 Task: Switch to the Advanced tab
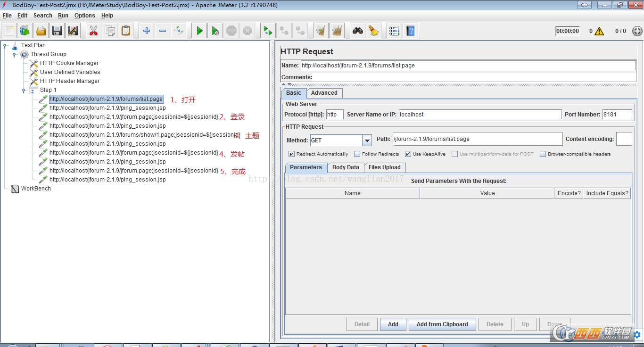click(324, 93)
